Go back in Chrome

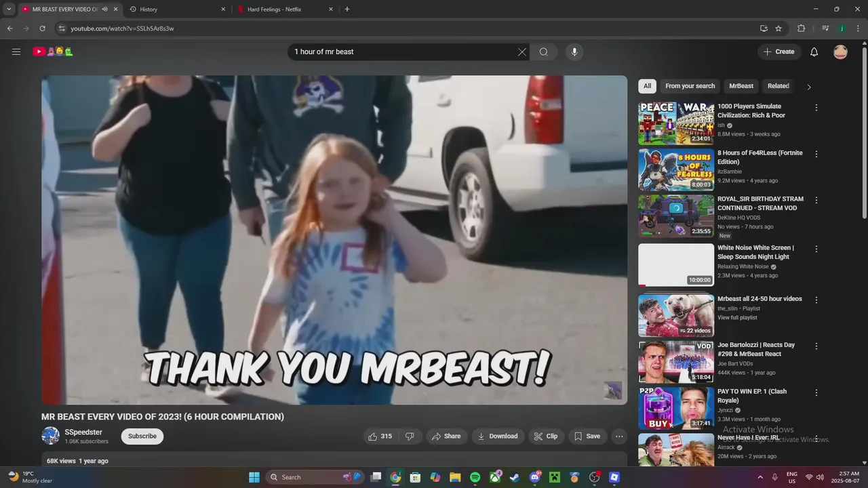coord(9,28)
